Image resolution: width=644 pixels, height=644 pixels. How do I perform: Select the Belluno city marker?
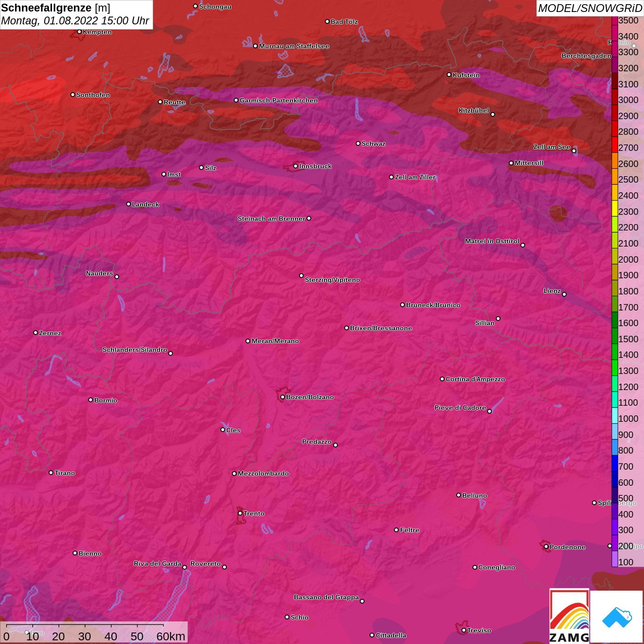coord(459,495)
